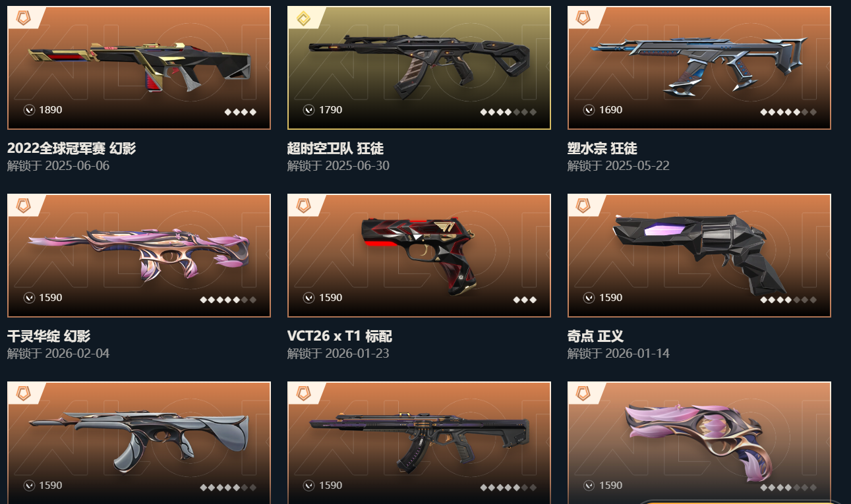
Task: Click tier badge on 奇点 正义 card
Action: (583, 206)
